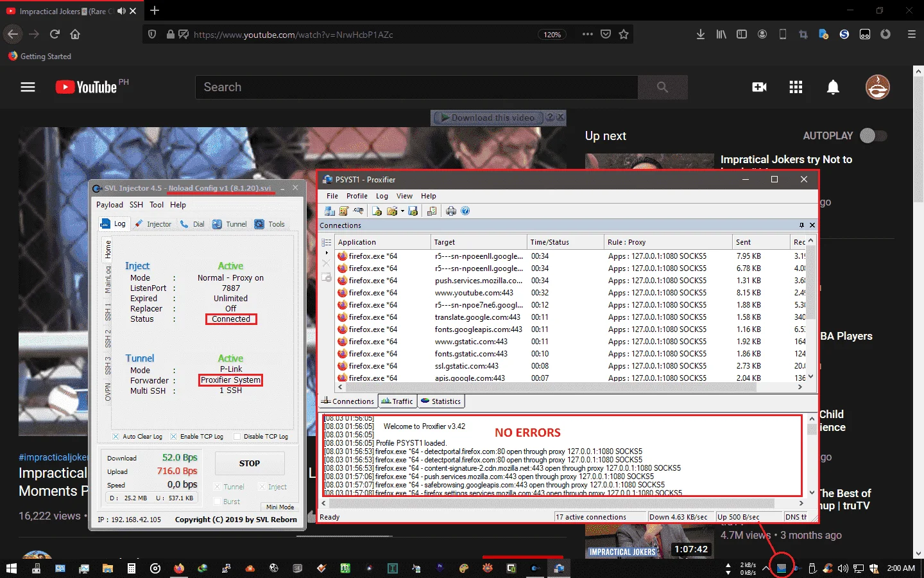The width and height of the screenshot is (924, 578).
Task: Sort by Sent column header
Action: pyautogui.click(x=761, y=242)
